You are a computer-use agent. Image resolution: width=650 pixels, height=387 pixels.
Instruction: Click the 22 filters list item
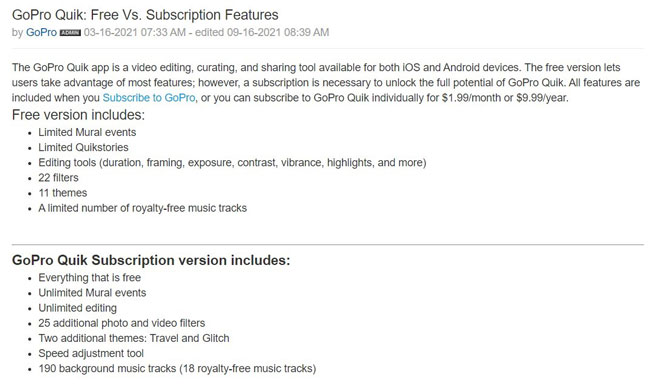(x=58, y=178)
